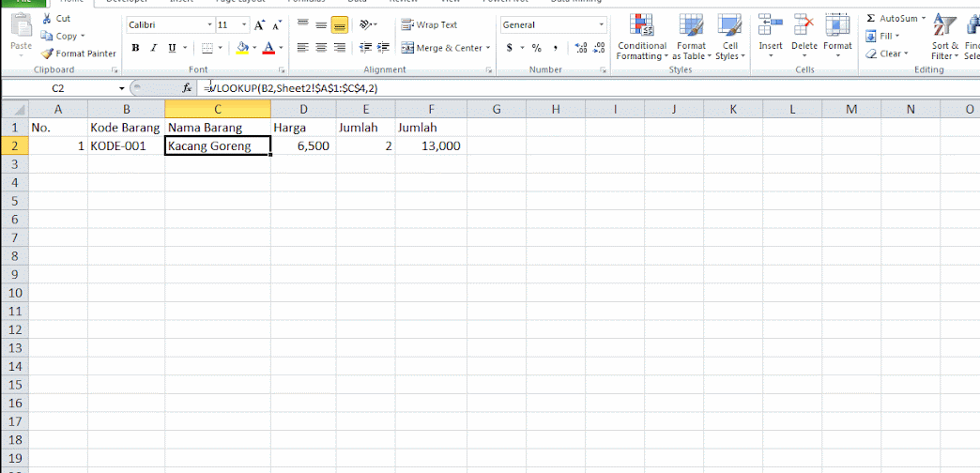980x473 pixels.
Task: Apply yellow fill color
Action: coord(242,48)
